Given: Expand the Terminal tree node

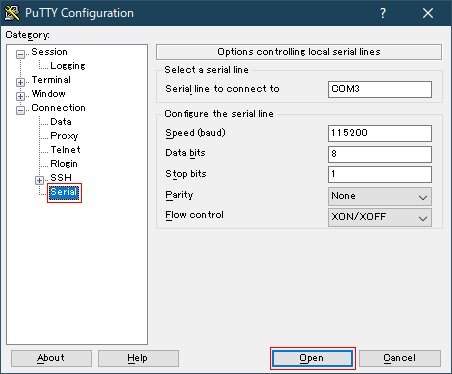Looking at the screenshot, I should (x=20, y=82).
